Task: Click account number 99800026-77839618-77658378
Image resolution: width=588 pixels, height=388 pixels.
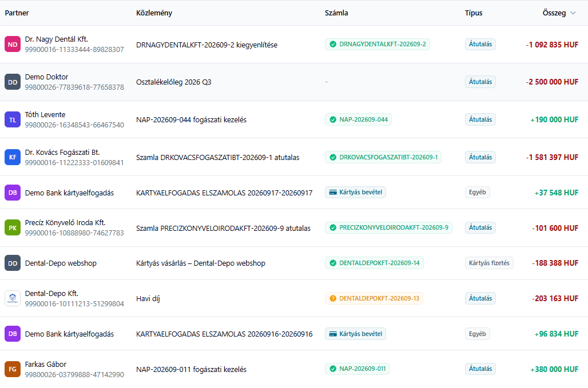Action: (x=74, y=87)
